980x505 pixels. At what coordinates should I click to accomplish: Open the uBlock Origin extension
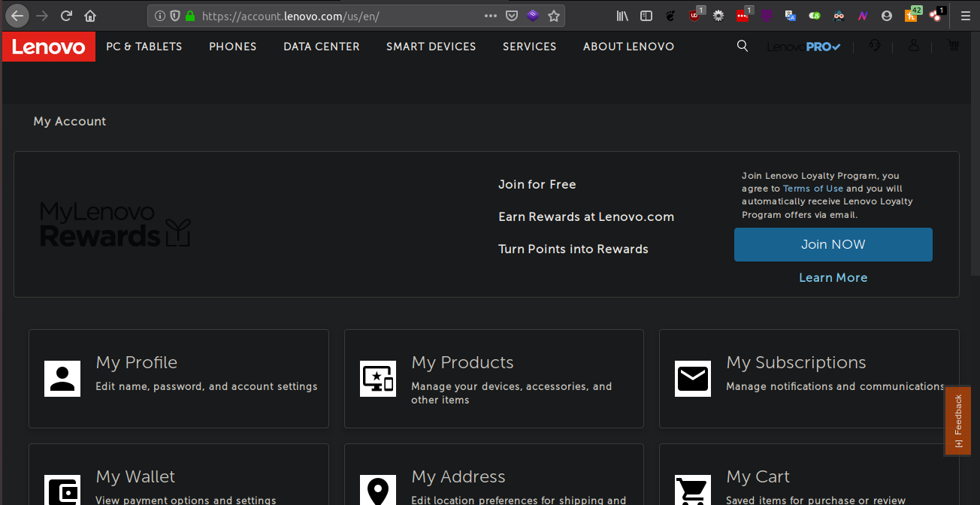(x=696, y=14)
